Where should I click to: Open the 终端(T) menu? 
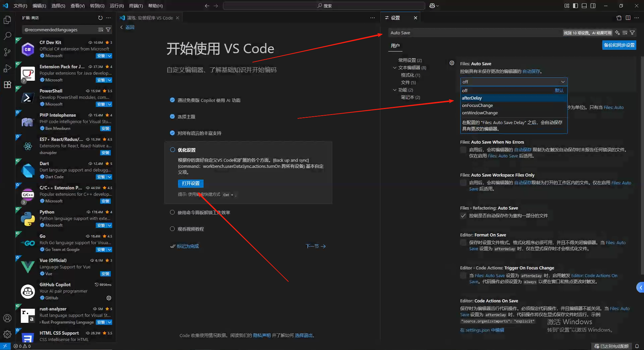(136, 6)
